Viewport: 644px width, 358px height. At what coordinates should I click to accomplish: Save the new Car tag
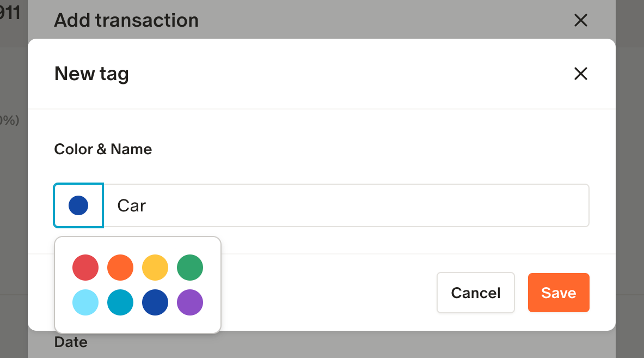tap(559, 293)
